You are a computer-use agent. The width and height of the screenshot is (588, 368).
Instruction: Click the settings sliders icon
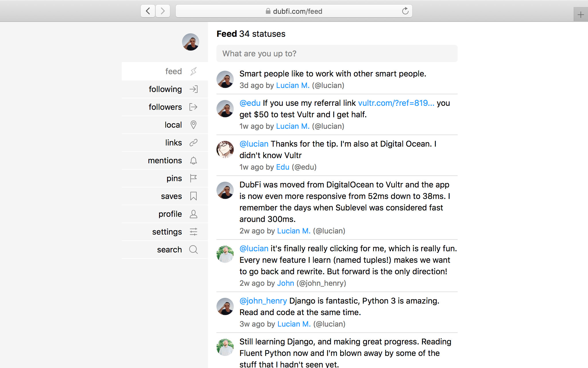click(194, 232)
